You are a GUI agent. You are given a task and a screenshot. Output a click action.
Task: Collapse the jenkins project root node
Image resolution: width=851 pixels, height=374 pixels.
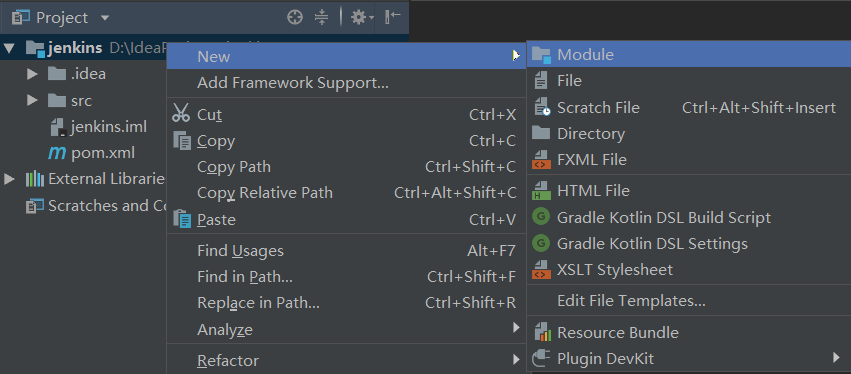pyautogui.click(x=9, y=48)
